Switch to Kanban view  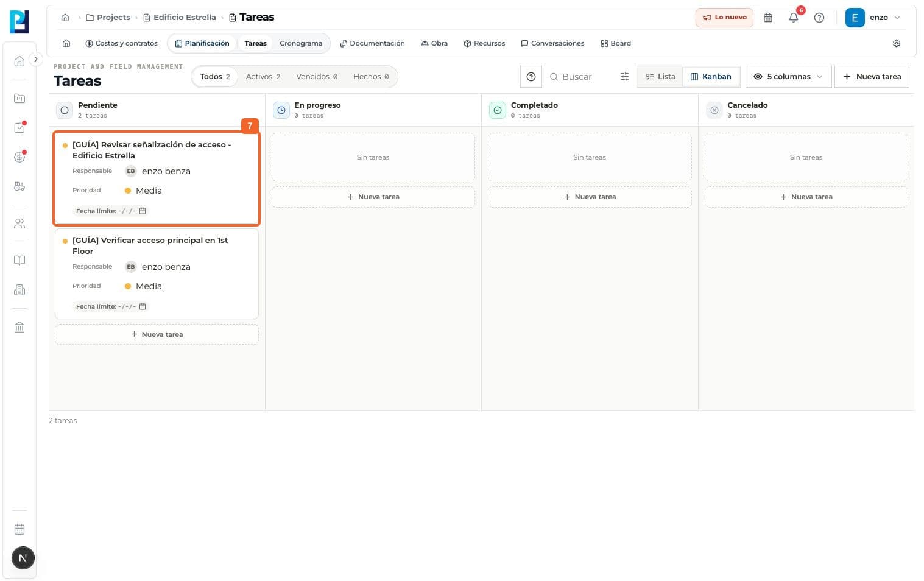[711, 77]
